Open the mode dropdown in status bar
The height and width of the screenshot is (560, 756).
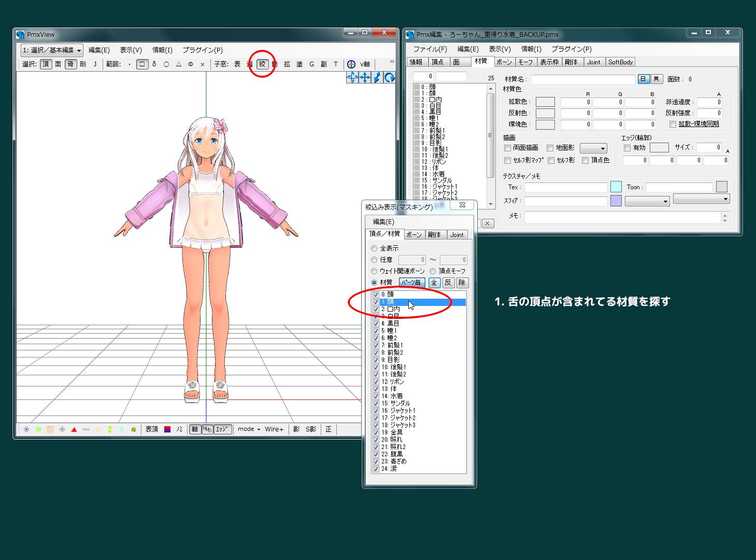(x=248, y=429)
